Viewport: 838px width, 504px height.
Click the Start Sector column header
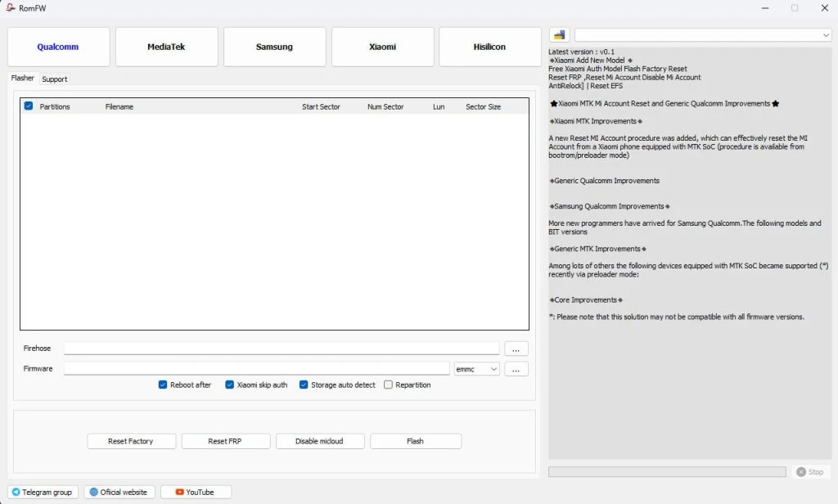tap(321, 107)
